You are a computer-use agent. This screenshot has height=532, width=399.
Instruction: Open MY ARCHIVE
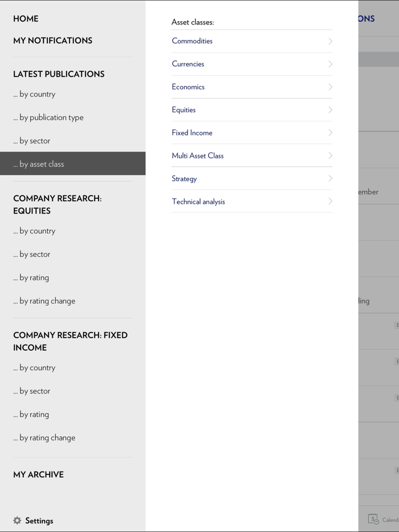38,474
